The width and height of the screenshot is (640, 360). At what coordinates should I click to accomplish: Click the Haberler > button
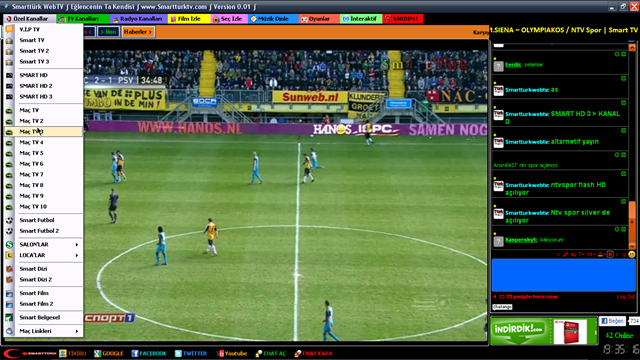pyautogui.click(x=138, y=32)
